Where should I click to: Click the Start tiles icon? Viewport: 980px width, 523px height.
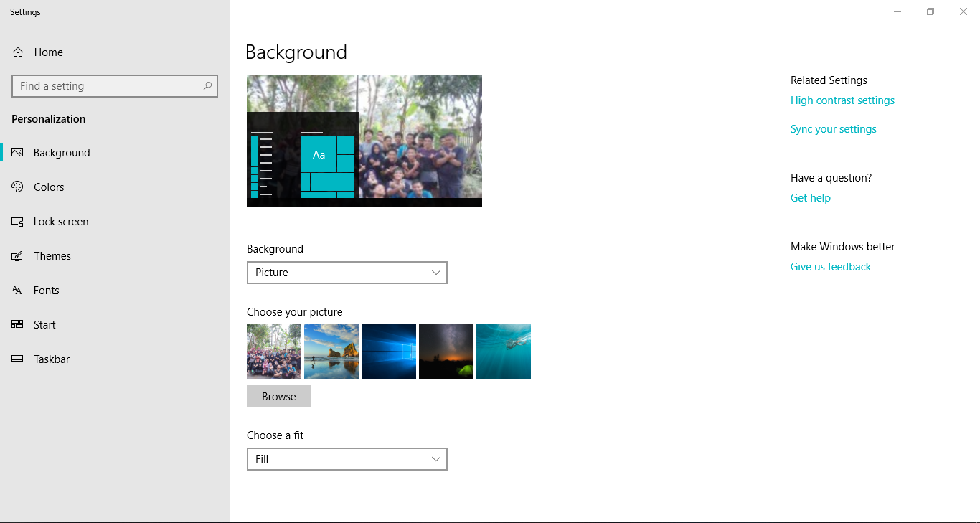pos(18,325)
